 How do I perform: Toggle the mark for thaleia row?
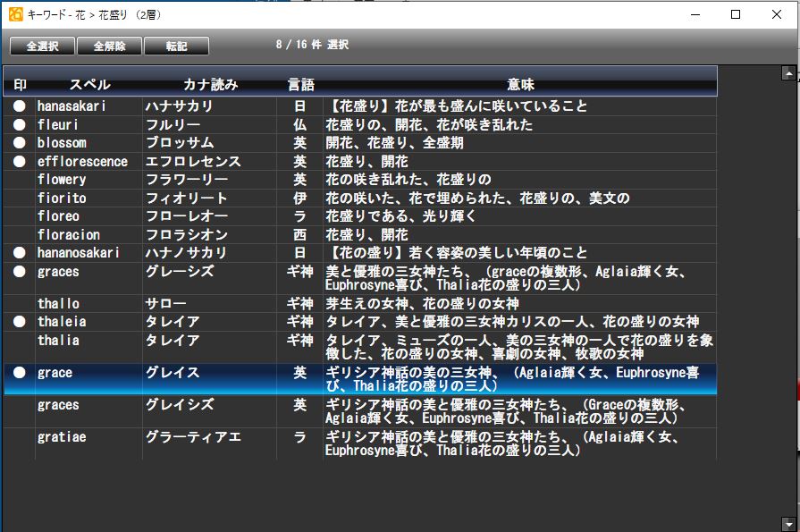pyautogui.click(x=20, y=322)
